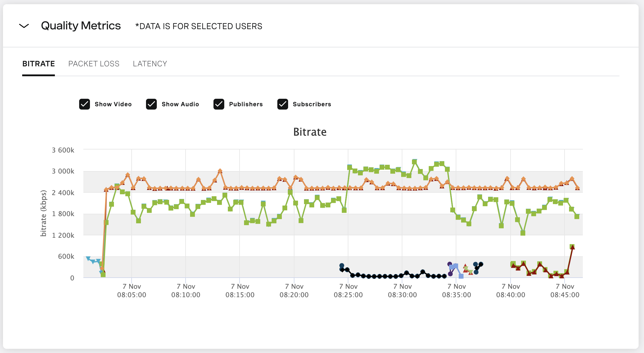Collapse the Quality Metrics section using the chevron
Image resolution: width=644 pixels, height=353 pixels.
(x=24, y=26)
